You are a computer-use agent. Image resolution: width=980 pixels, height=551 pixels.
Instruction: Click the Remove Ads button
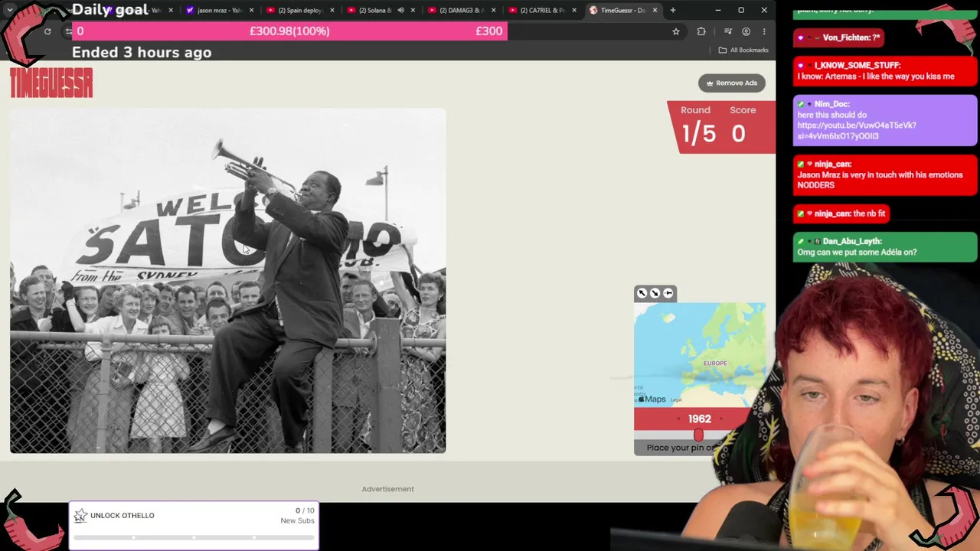coord(731,83)
